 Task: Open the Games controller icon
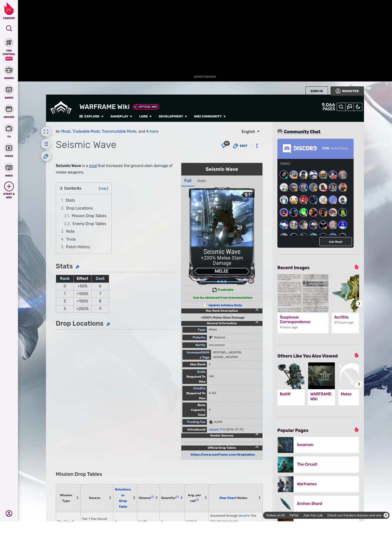coord(9,70)
